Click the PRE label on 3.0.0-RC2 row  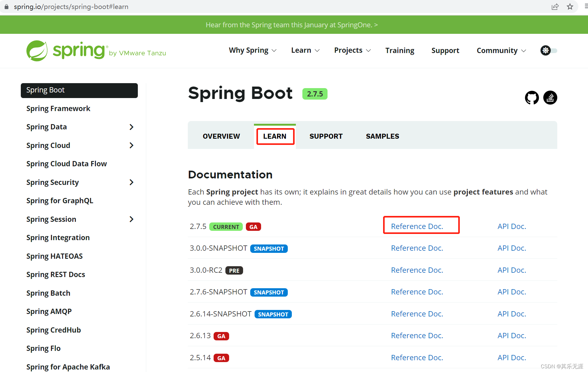pos(234,271)
